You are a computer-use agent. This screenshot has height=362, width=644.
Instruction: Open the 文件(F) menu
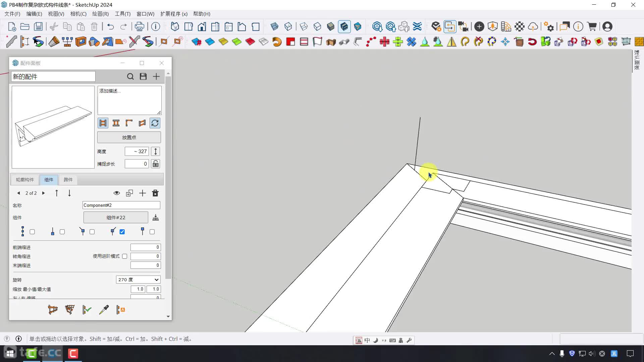point(12,14)
